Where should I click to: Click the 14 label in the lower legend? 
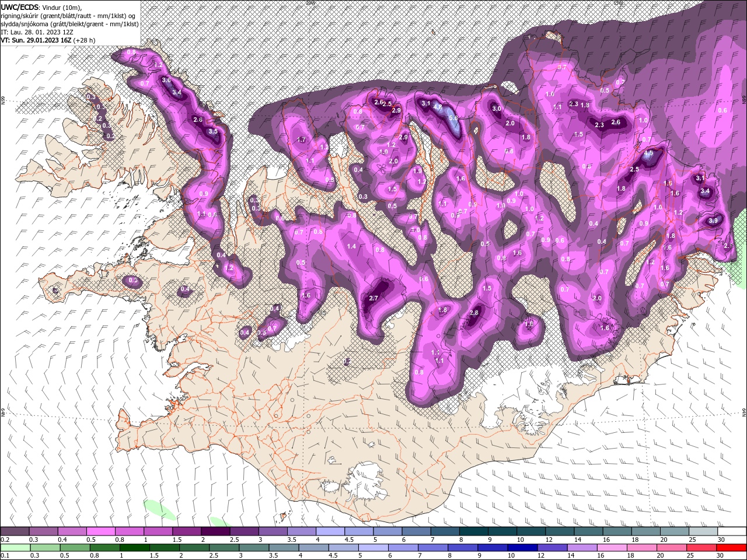(571, 555)
